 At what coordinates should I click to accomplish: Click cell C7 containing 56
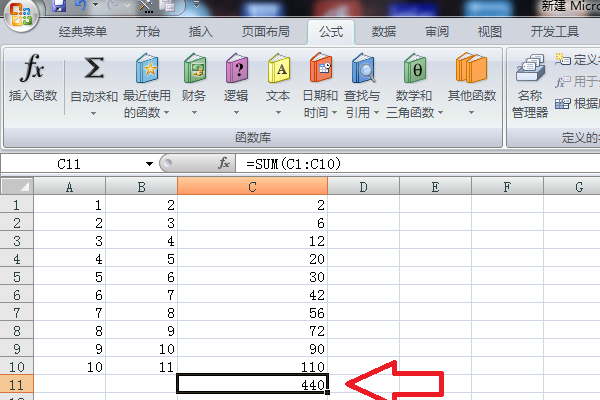pyautogui.click(x=253, y=313)
